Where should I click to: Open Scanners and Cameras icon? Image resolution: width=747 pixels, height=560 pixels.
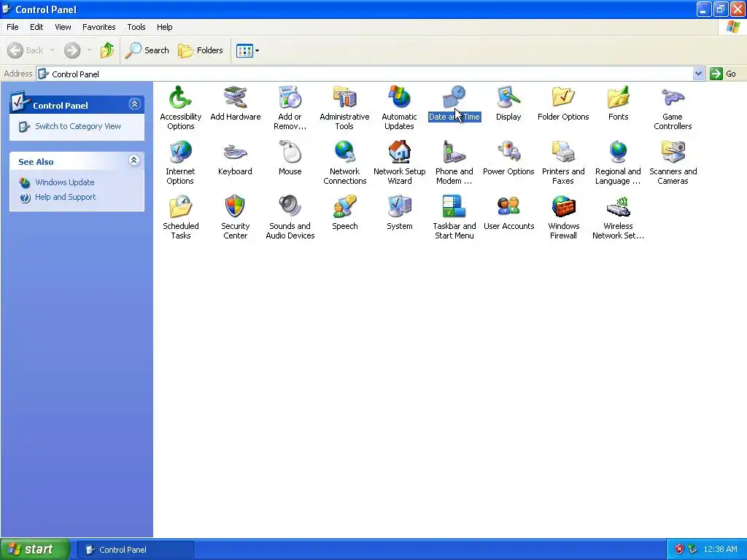pos(673,152)
